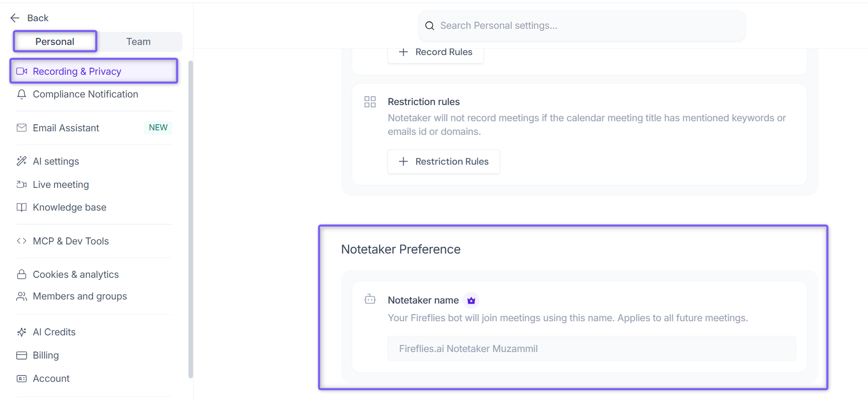Click the Notetaker name label
Image resolution: width=868 pixels, height=400 pixels.
(x=423, y=301)
